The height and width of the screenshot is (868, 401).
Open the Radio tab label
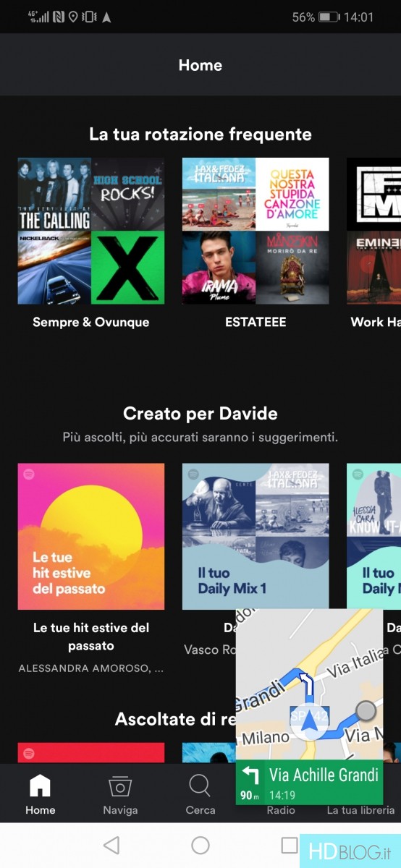(280, 810)
